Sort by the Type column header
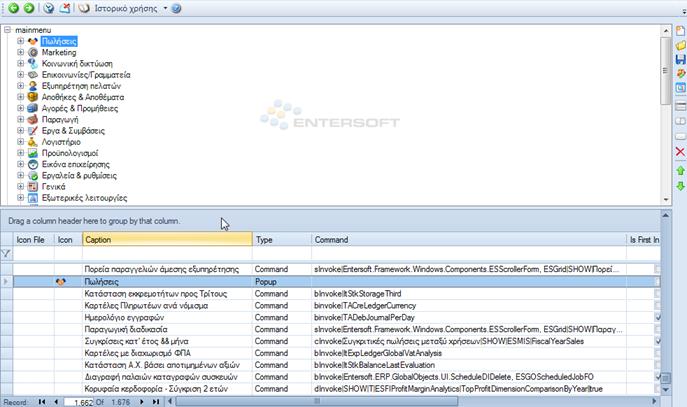687x407 pixels. (282, 239)
